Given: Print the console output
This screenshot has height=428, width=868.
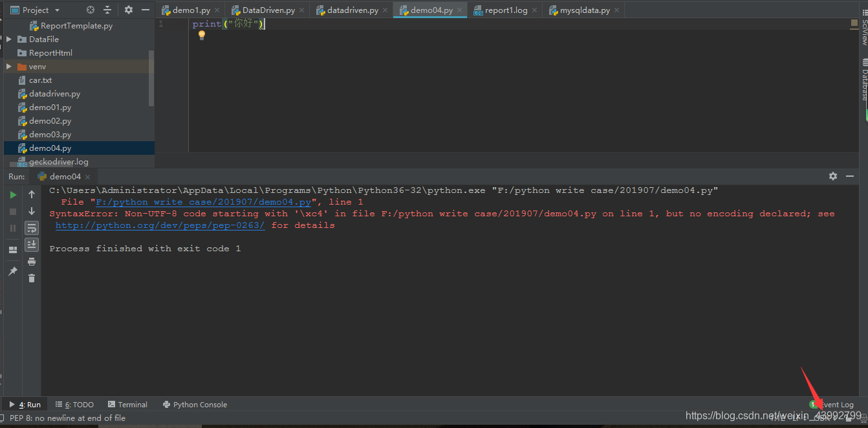Looking at the screenshot, I should click(32, 262).
